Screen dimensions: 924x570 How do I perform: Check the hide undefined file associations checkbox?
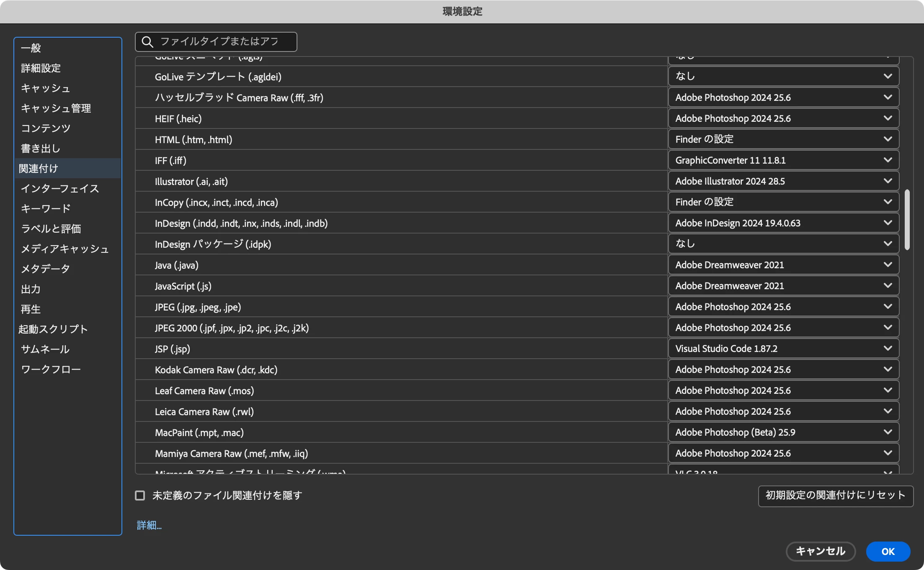[x=140, y=496]
